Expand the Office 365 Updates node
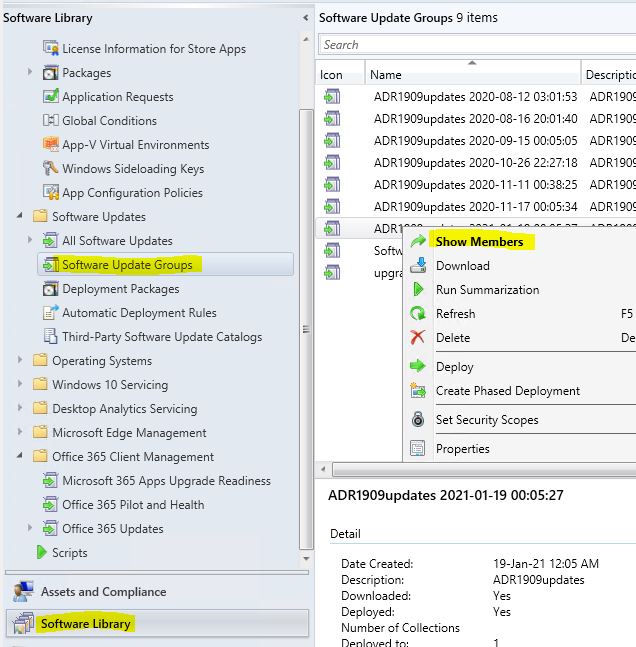The height and width of the screenshot is (647, 636). (30, 528)
